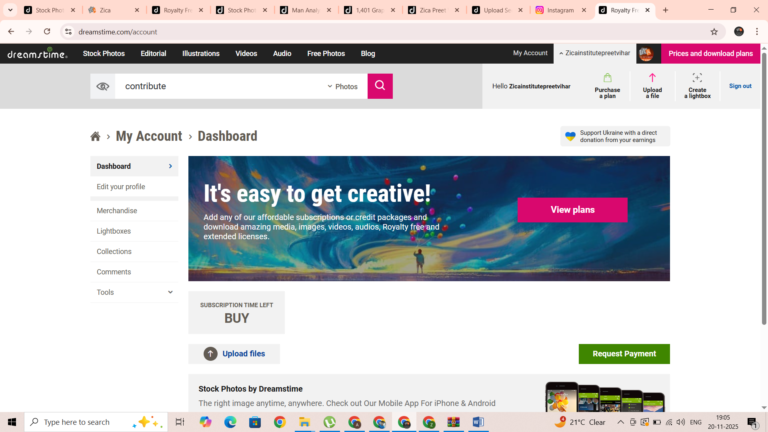The height and width of the screenshot is (432, 768).
Task: Click My Account breadcrumb
Action: [149, 136]
